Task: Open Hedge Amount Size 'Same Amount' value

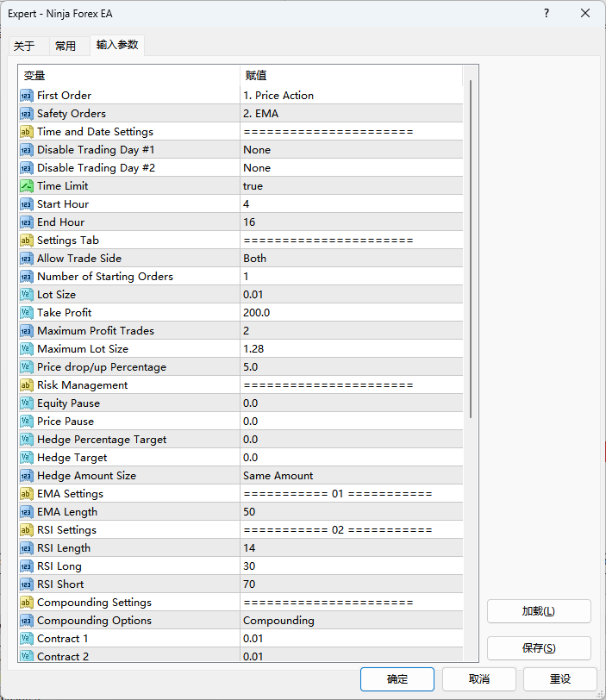Action: 352,476
